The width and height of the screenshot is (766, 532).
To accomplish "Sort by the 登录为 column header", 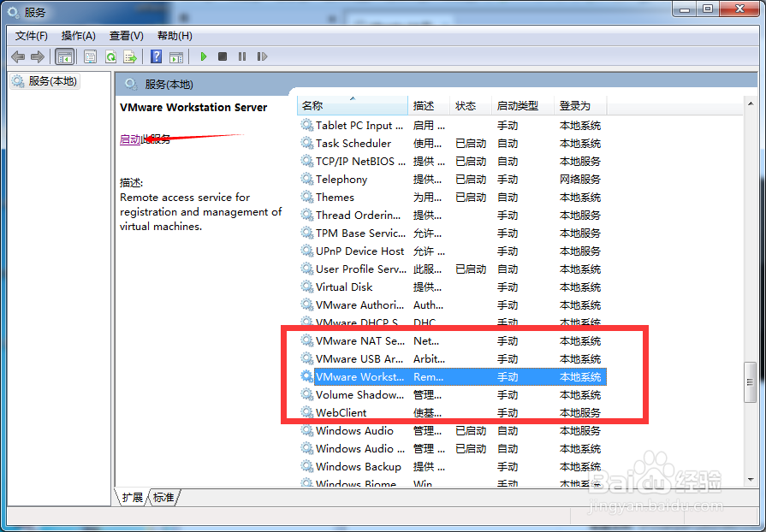I will (580, 105).
